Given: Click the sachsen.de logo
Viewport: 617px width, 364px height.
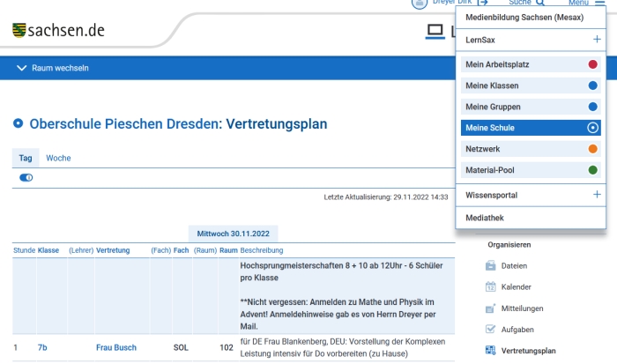Looking at the screenshot, I should pos(58,31).
